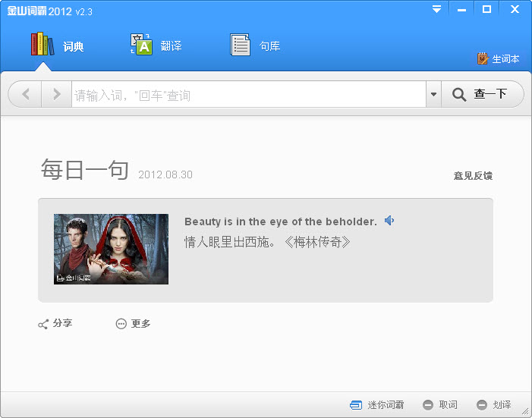Switch to the 翻译 translation tab
This screenshot has width=532, height=418.
(156, 45)
